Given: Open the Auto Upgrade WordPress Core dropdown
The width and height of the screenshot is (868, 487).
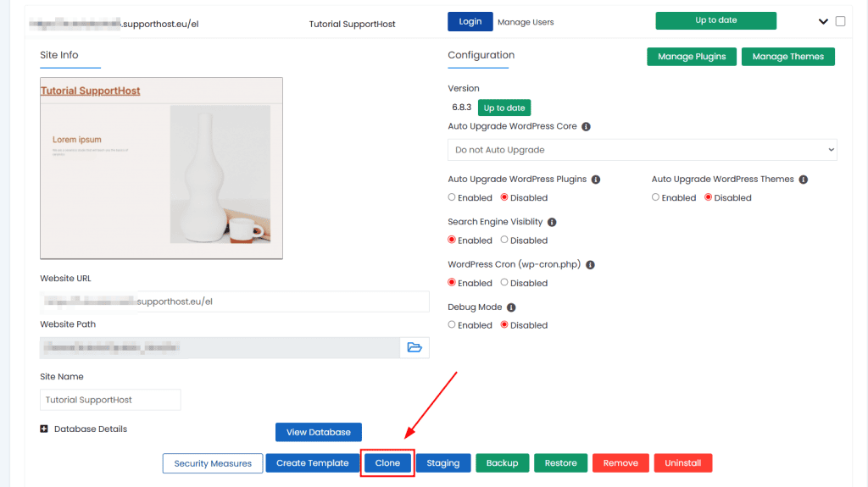Looking at the screenshot, I should pos(642,150).
